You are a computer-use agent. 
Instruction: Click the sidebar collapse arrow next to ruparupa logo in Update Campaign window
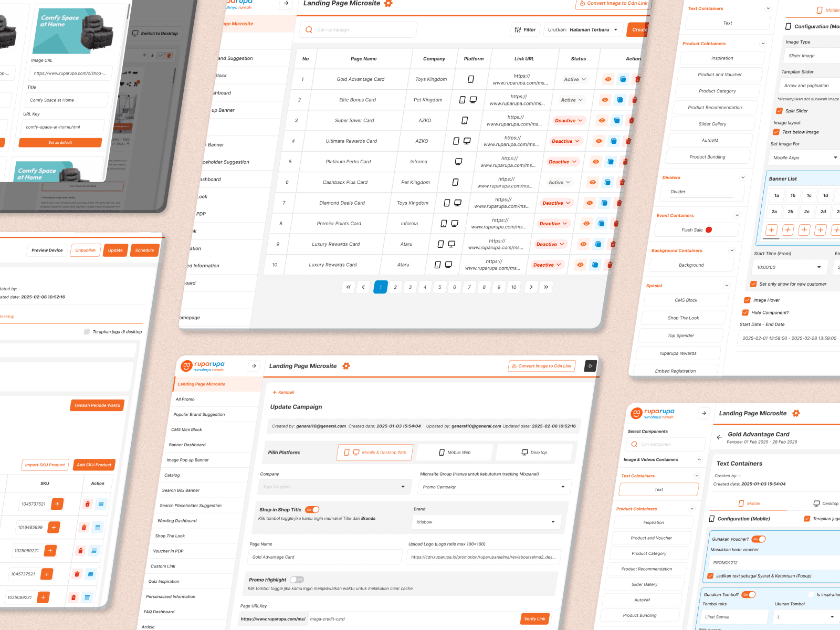pyautogui.click(x=254, y=366)
